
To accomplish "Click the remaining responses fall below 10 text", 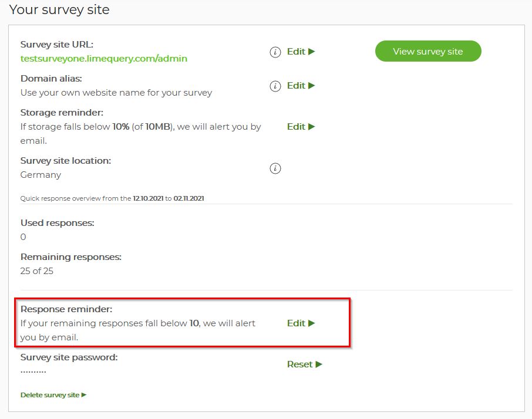I will [138, 330].
